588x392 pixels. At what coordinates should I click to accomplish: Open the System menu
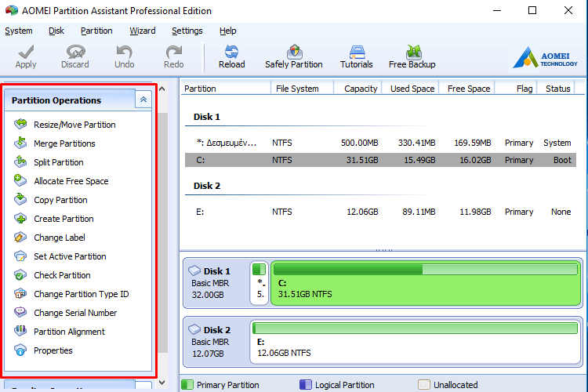[19, 31]
